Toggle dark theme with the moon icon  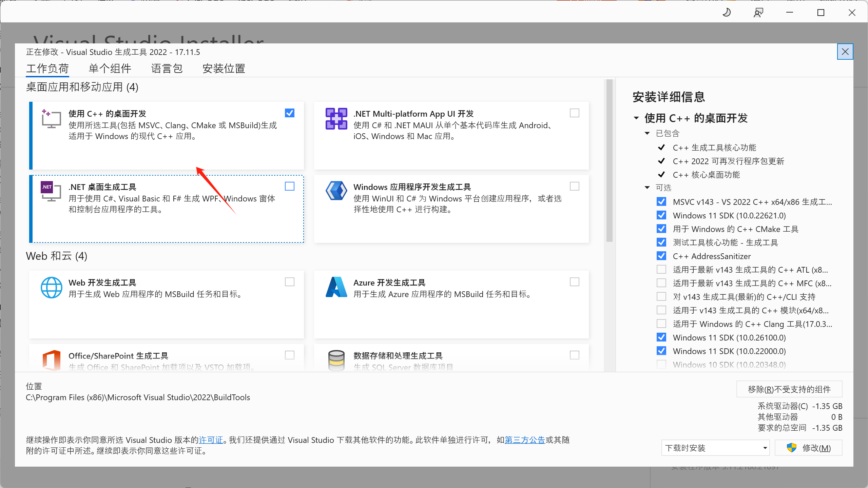click(726, 13)
